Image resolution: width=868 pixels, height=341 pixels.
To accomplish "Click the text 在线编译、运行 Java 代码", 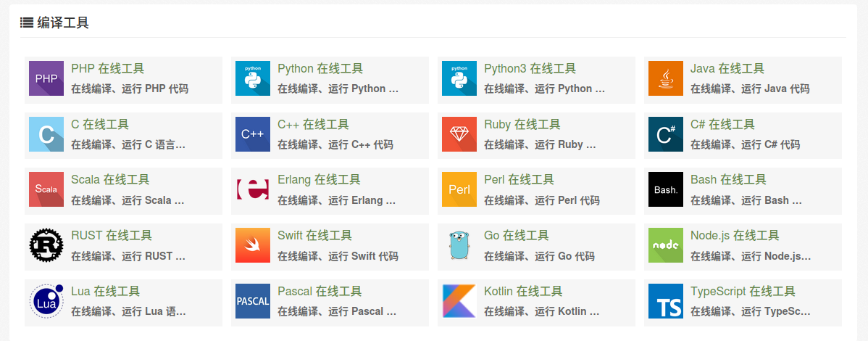I will click(750, 89).
